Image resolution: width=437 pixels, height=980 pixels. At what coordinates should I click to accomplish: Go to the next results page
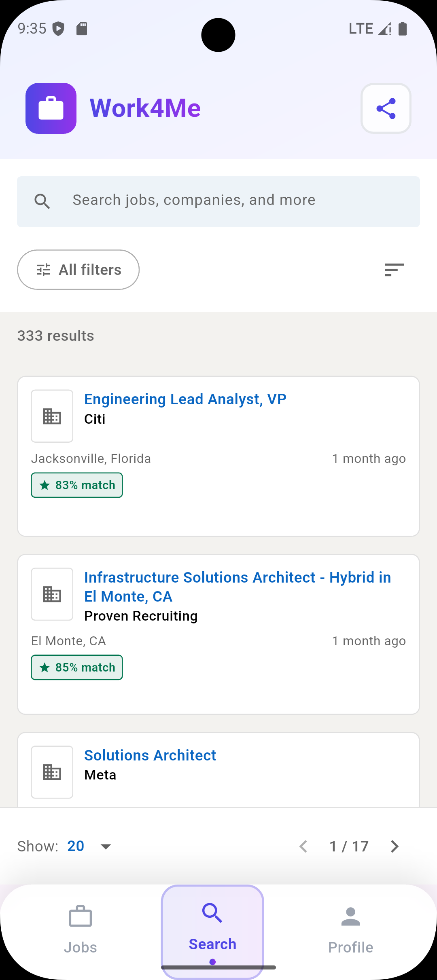click(394, 846)
